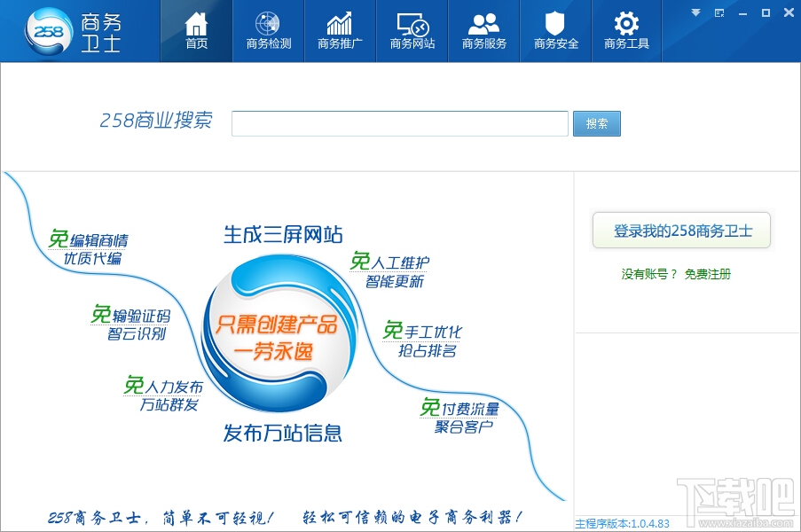Click 免编辑商情 text
Screen dimensions: 801x532
click(x=89, y=239)
